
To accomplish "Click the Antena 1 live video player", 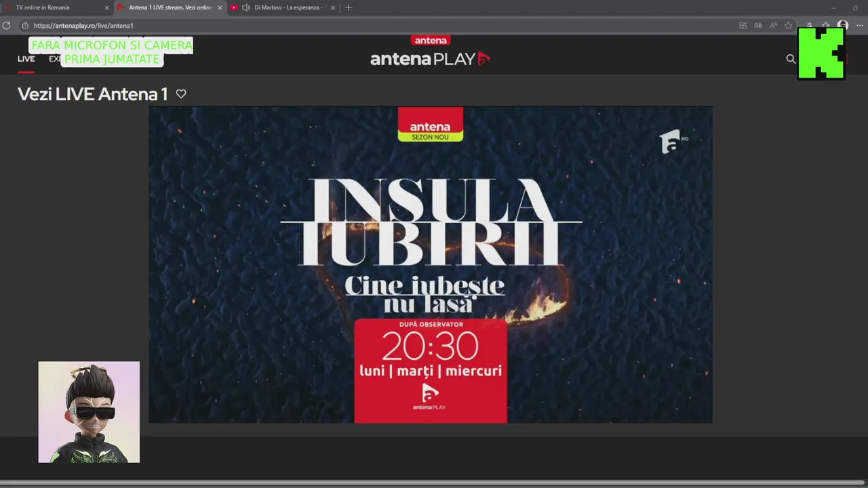I will point(431,264).
